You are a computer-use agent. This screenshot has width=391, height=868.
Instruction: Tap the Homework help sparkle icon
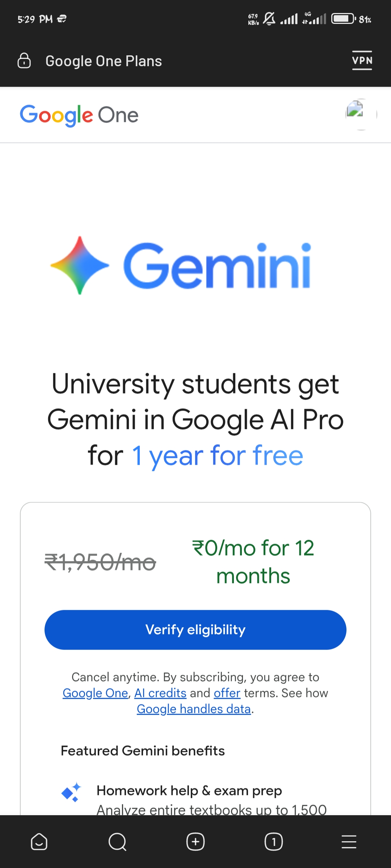tap(71, 792)
